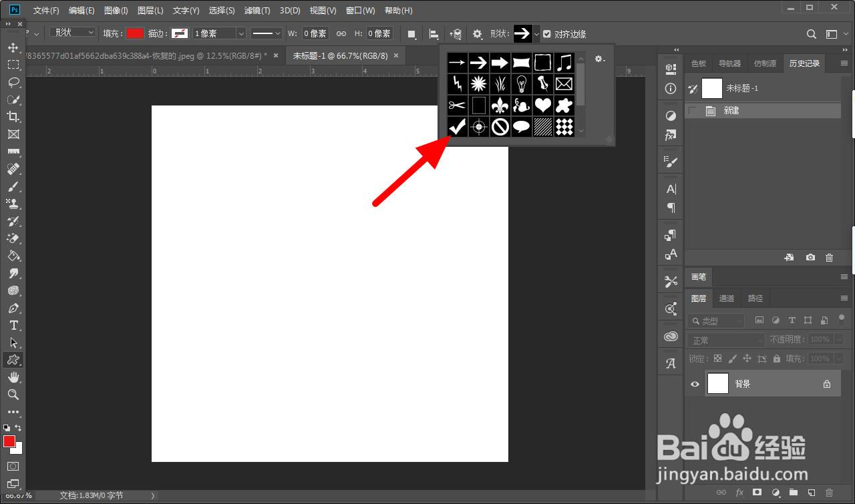855x504 pixels.
Task: Create a new layer button
Action: coord(811,492)
